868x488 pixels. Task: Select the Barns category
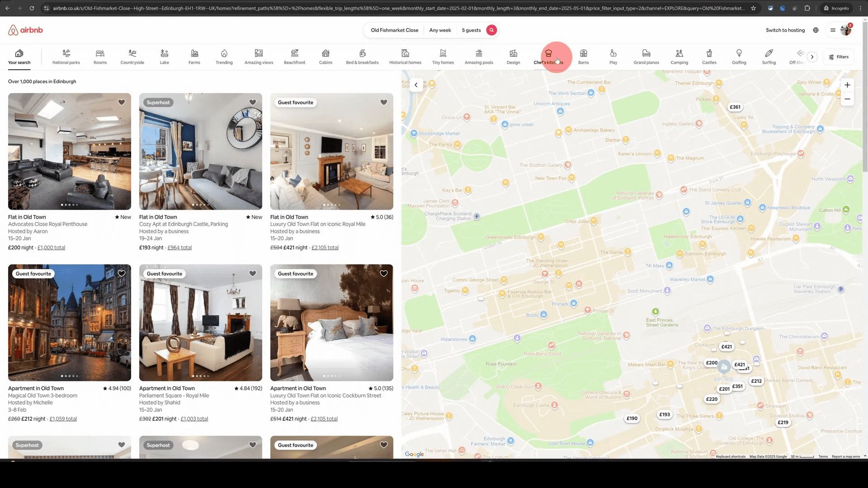pos(584,57)
